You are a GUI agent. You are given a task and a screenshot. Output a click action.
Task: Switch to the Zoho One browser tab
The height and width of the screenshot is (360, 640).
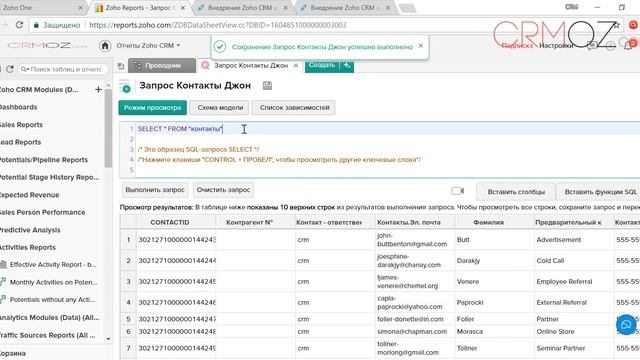tap(42, 8)
